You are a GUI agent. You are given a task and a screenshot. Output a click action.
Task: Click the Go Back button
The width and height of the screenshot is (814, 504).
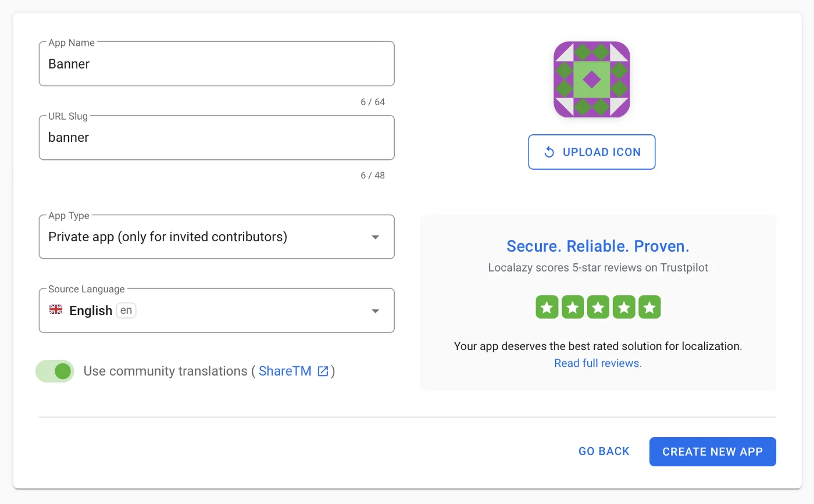(604, 452)
